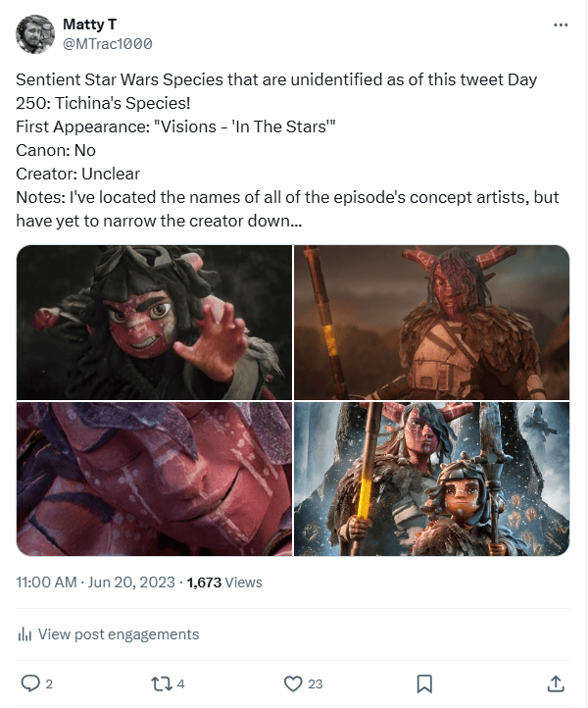
Task: Open the 1,673 Views count
Action: pos(224,582)
